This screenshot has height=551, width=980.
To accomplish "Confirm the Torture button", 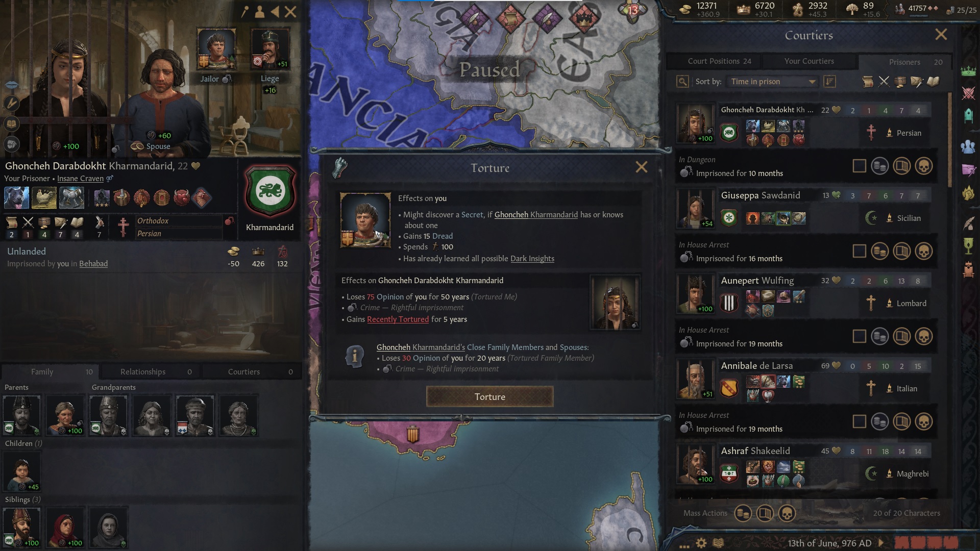I will [489, 397].
